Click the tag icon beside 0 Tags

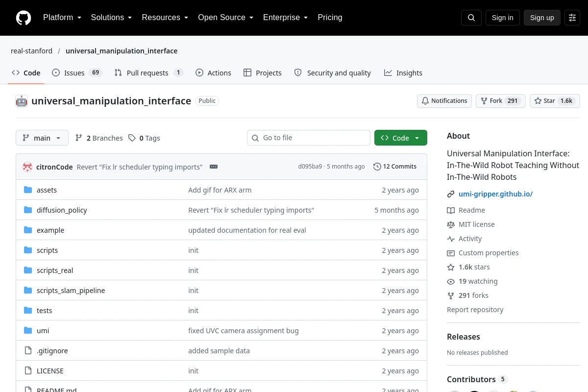click(x=132, y=138)
